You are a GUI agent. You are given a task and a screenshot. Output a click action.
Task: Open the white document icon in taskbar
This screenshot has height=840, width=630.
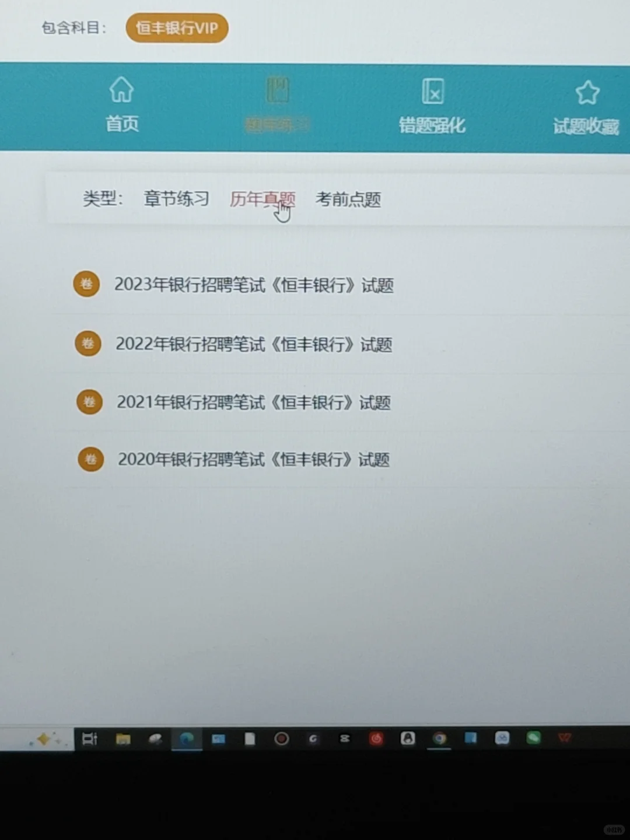pos(250,739)
